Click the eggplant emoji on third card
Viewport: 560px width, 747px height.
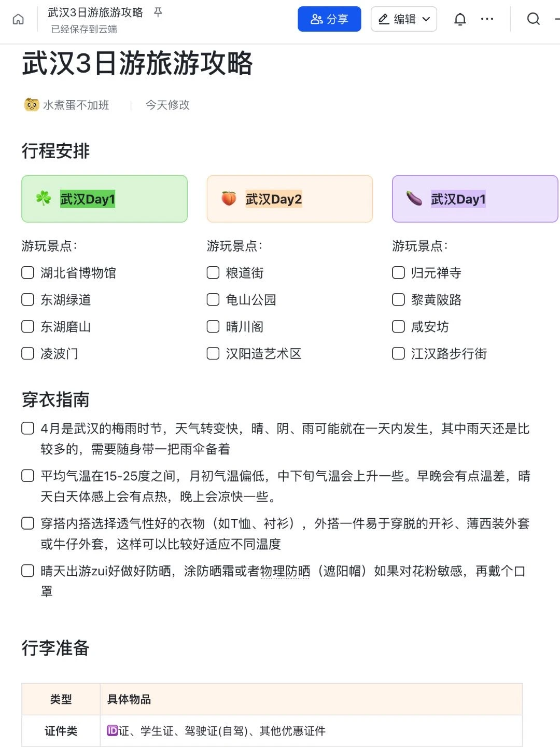414,198
